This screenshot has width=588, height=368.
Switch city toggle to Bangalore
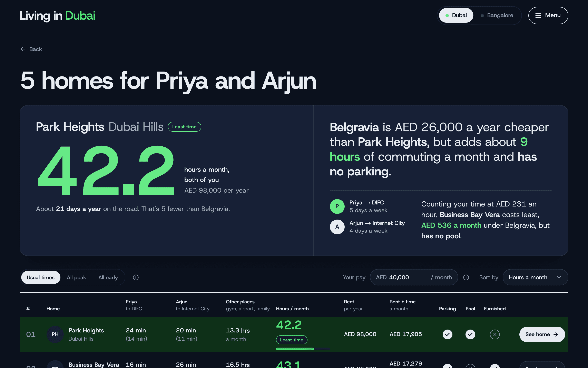497,15
